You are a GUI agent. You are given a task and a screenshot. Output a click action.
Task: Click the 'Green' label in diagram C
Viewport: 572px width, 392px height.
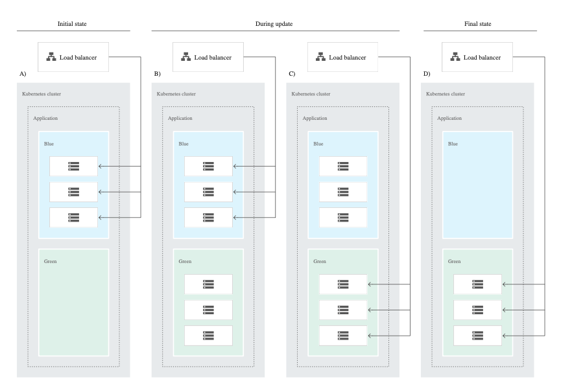320,261
